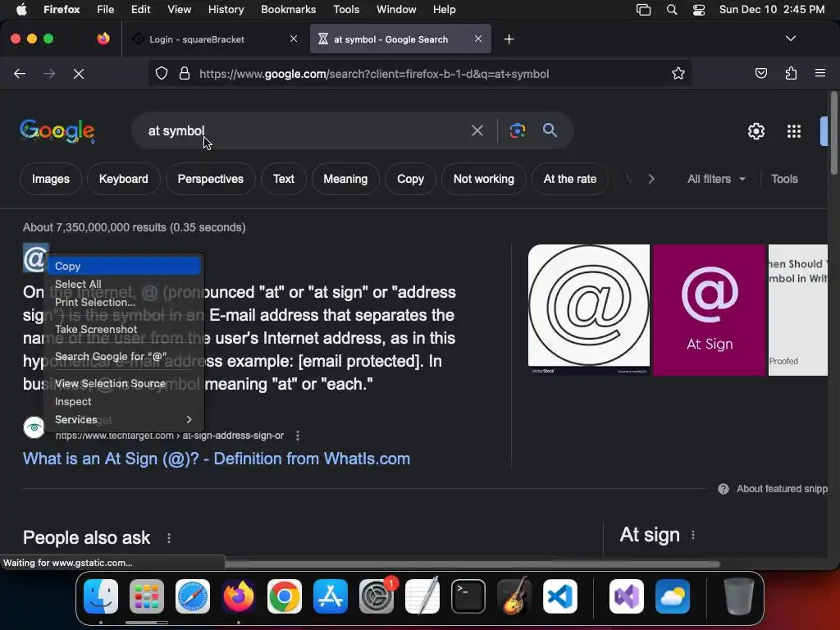Open GarageBand from the Dock

(514, 596)
